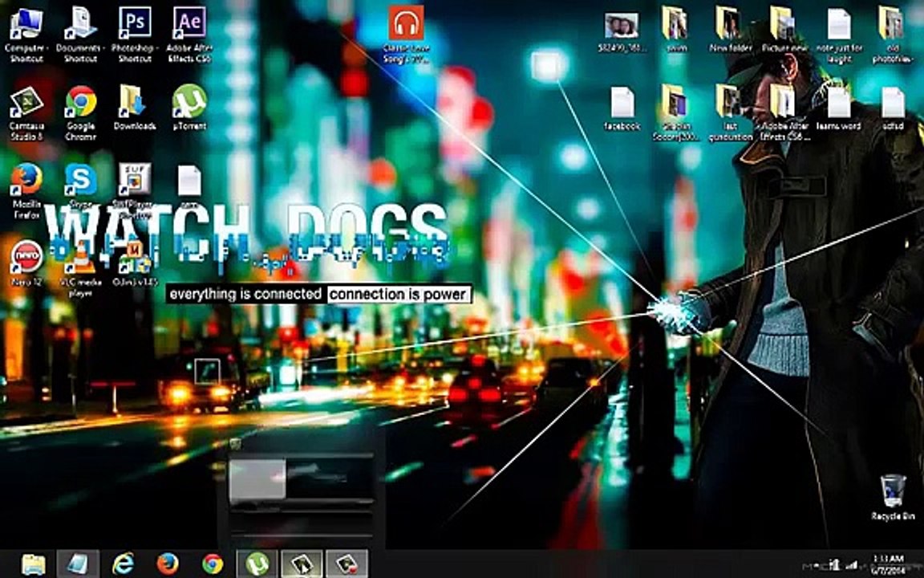This screenshot has height=578, width=924.
Task: Show the taskbar clock and date
Action: [889, 564]
